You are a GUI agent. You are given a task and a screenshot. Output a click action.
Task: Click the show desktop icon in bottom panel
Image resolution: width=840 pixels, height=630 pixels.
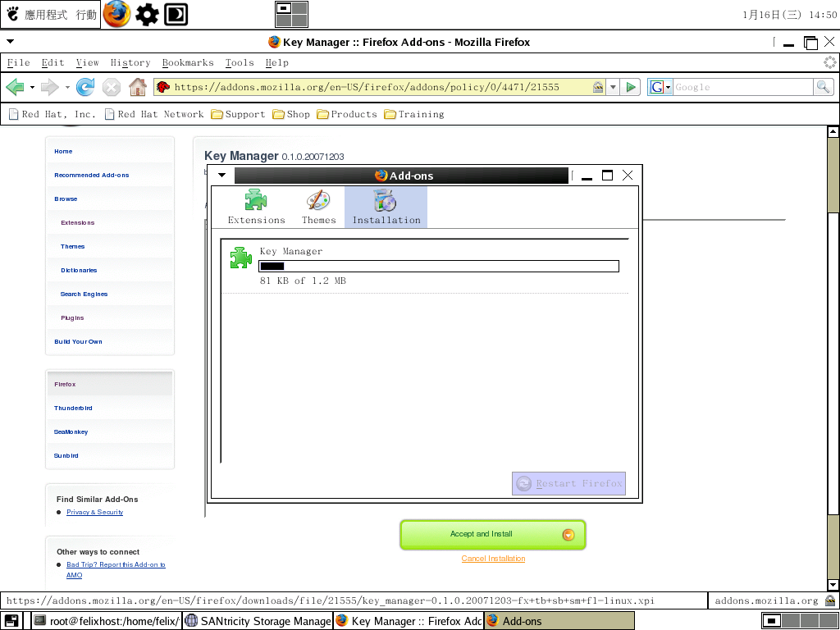click(x=11, y=621)
